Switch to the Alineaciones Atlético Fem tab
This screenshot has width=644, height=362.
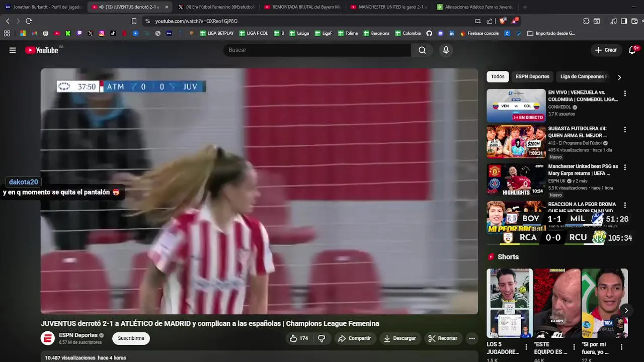point(475,7)
